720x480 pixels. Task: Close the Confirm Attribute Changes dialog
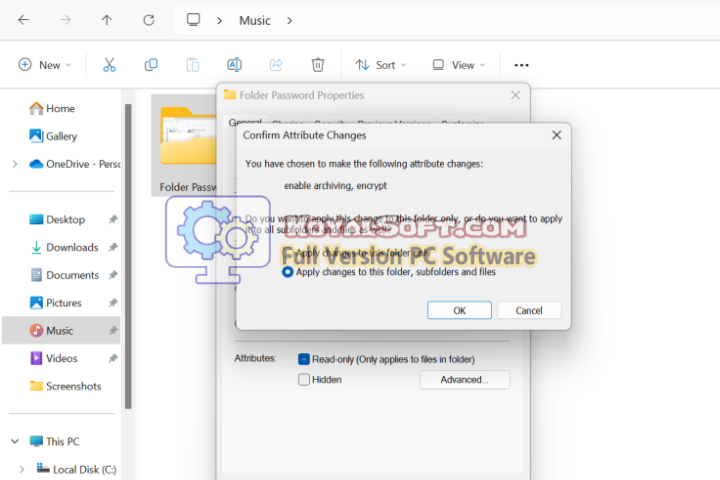pyautogui.click(x=557, y=135)
